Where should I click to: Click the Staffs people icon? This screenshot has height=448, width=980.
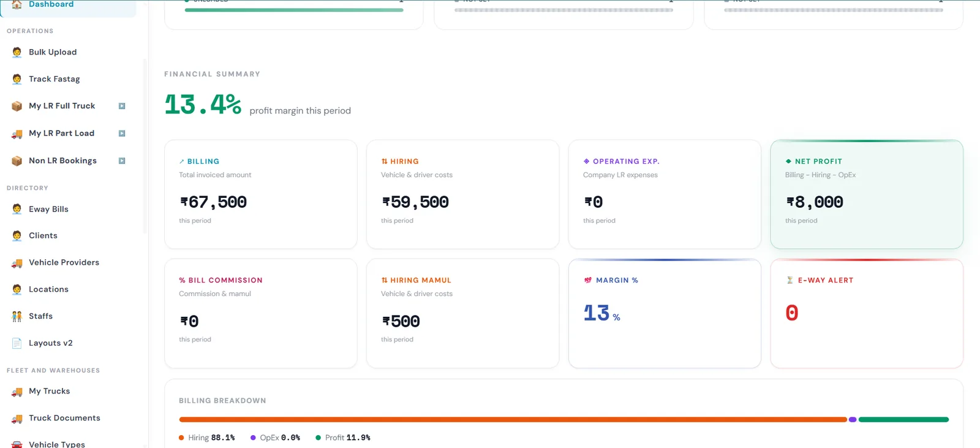[x=17, y=316]
